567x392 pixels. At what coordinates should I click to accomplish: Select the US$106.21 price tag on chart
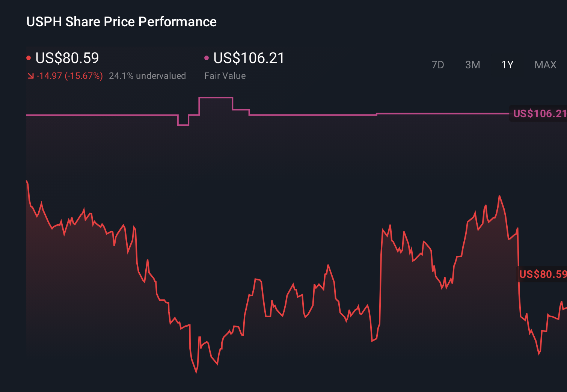click(540, 113)
